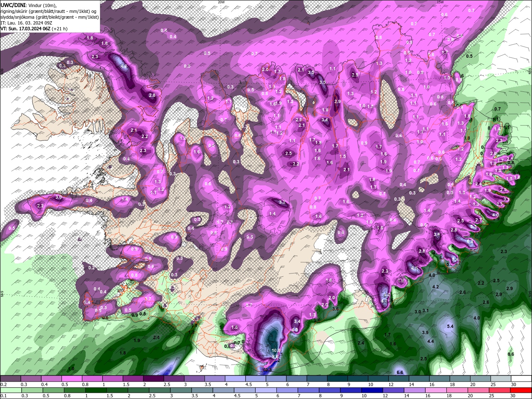Screen dimensions: 532x399
Task: Click the 'UWC/DINI: Vindur (10m)' title text
Action: (x=29, y=5)
